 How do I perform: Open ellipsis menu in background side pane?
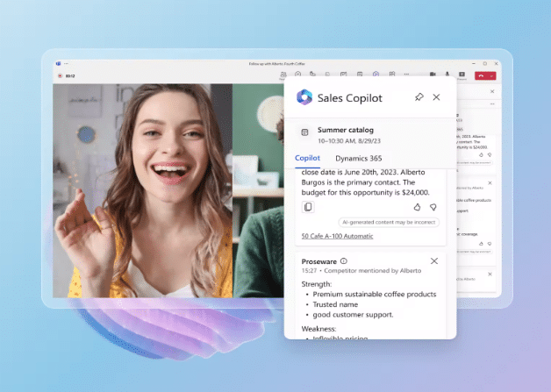pos(492,104)
